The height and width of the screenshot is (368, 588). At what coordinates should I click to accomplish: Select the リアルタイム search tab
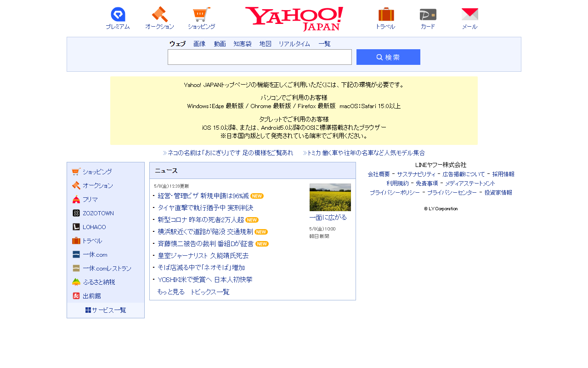click(294, 44)
